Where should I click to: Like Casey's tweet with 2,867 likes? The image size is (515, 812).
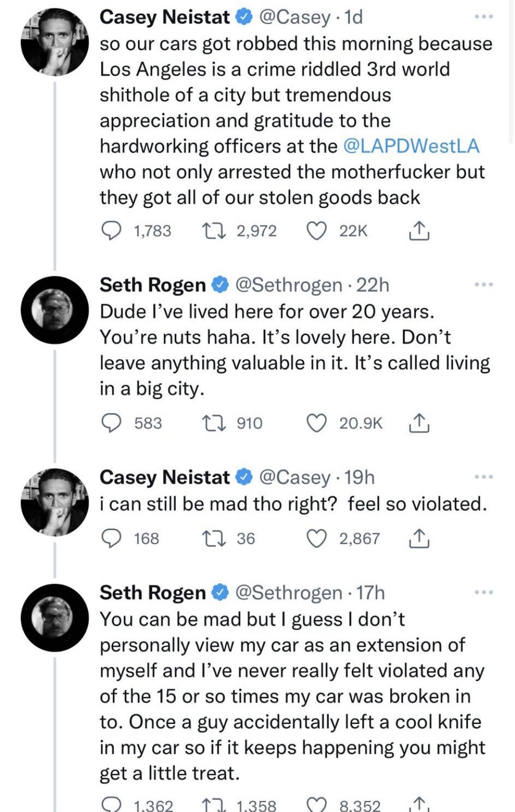click(x=316, y=538)
